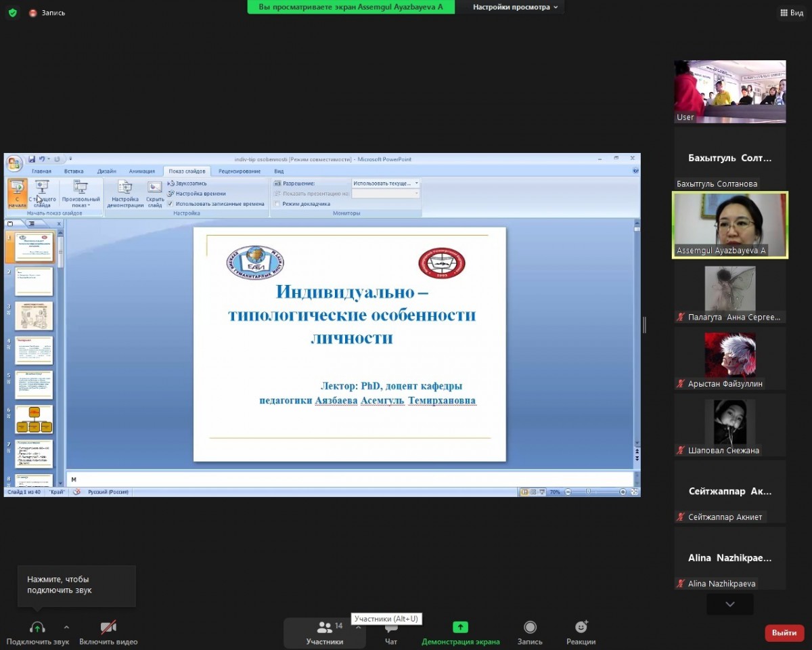Click the Подключить звук headphone icon

point(37,628)
